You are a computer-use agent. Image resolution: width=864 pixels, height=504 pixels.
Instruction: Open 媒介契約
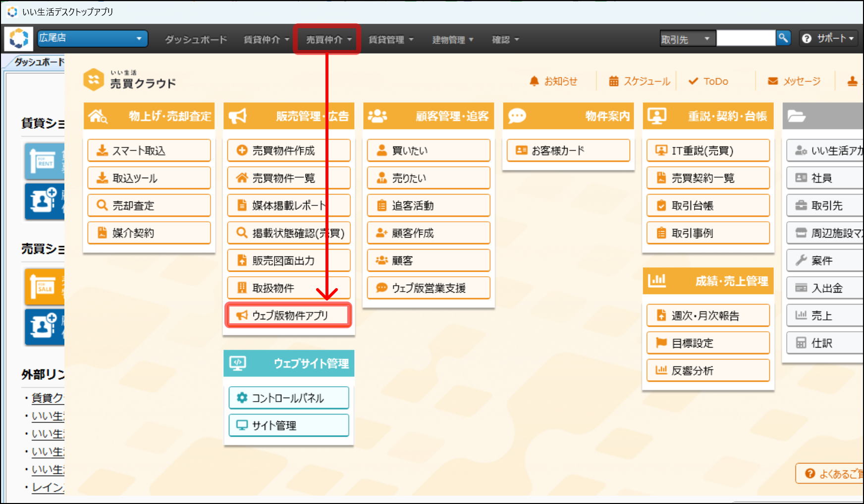coord(149,233)
